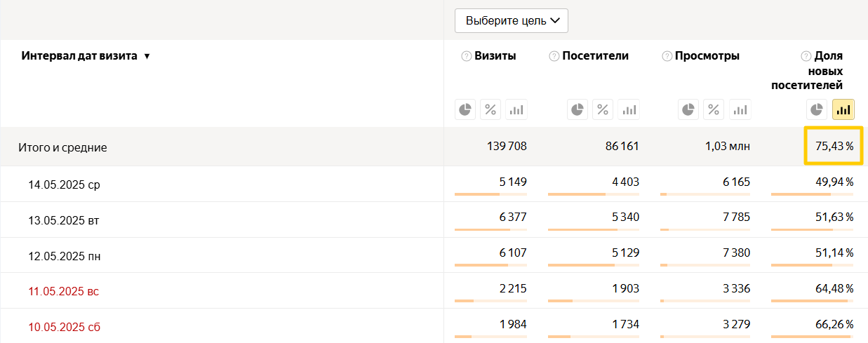The width and height of the screenshot is (868, 343).
Task: Click help icon next to Просмотры
Action: point(667,56)
